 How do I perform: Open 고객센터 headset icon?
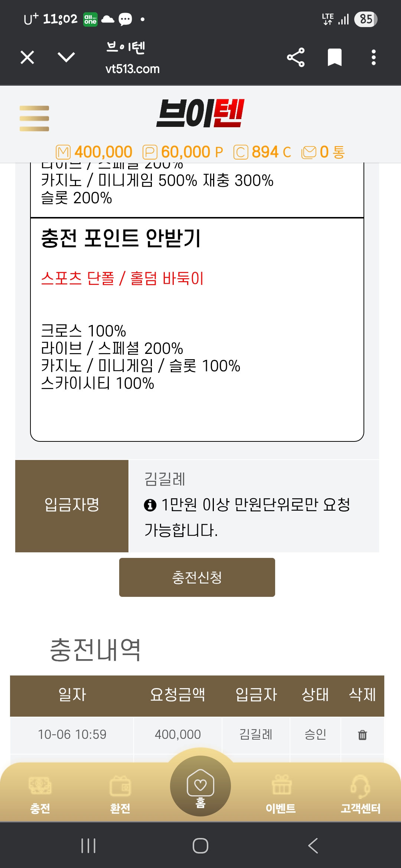pos(361,794)
